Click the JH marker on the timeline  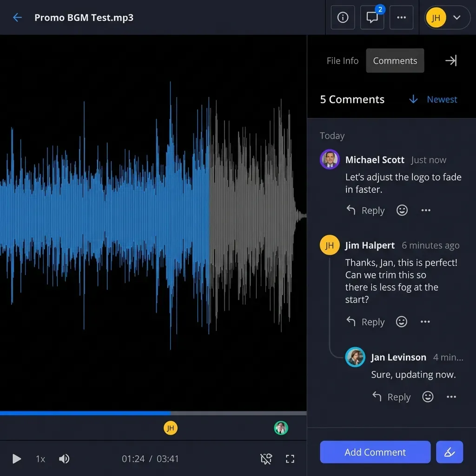[x=171, y=428]
